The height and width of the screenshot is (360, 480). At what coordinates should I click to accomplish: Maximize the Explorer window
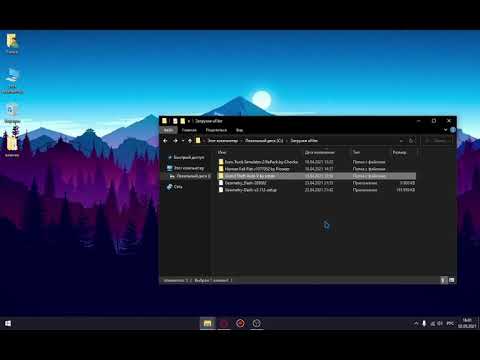click(434, 121)
